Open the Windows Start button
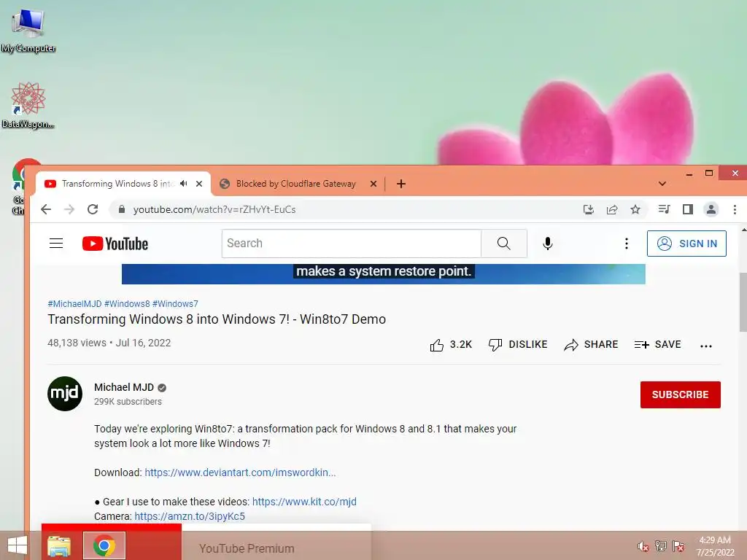The image size is (747, 560). pyautogui.click(x=18, y=545)
